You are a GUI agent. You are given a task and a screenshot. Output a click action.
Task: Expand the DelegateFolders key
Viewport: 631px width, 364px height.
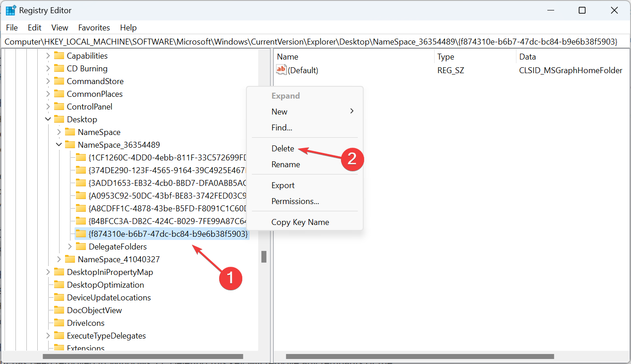[70, 247]
